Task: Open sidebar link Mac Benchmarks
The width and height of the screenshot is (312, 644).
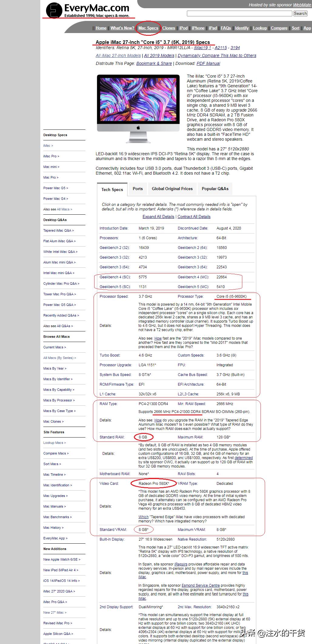Action: 58,517
